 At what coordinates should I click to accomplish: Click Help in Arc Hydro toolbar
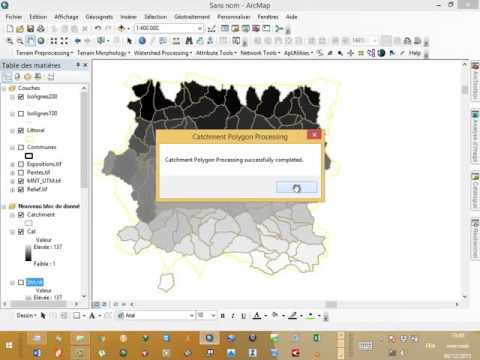[415, 53]
